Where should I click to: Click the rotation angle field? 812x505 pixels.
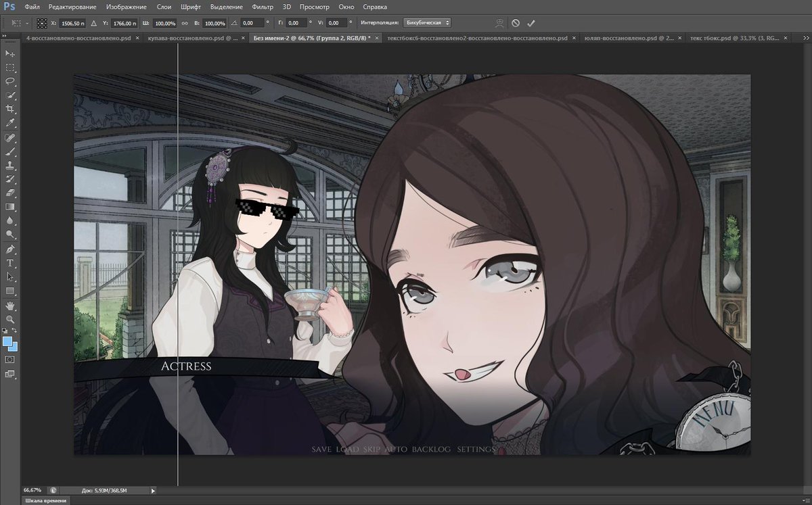coord(252,23)
